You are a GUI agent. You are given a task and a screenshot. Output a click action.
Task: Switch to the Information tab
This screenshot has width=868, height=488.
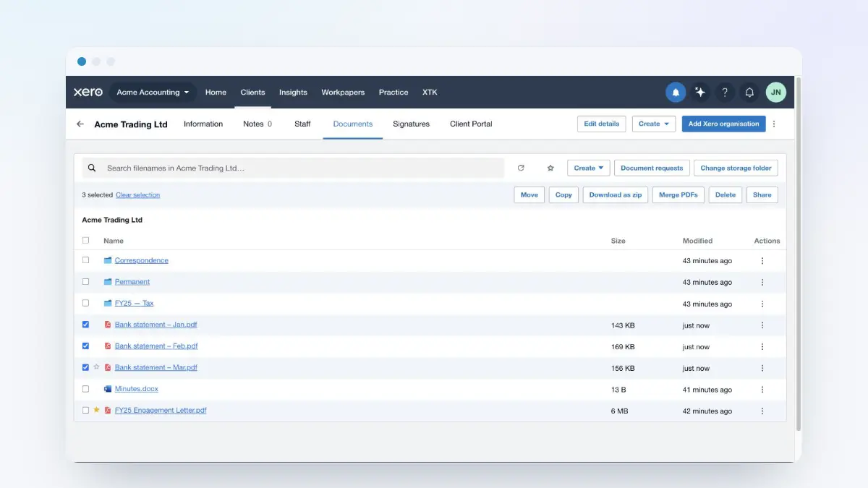[x=203, y=124]
